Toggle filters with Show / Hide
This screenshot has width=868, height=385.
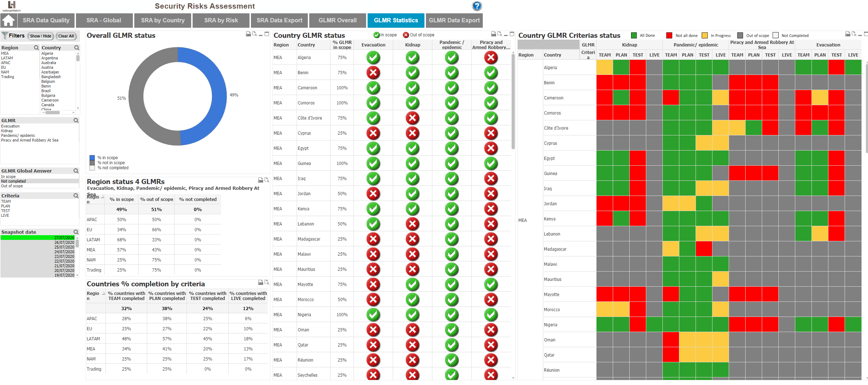coord(40,36)
